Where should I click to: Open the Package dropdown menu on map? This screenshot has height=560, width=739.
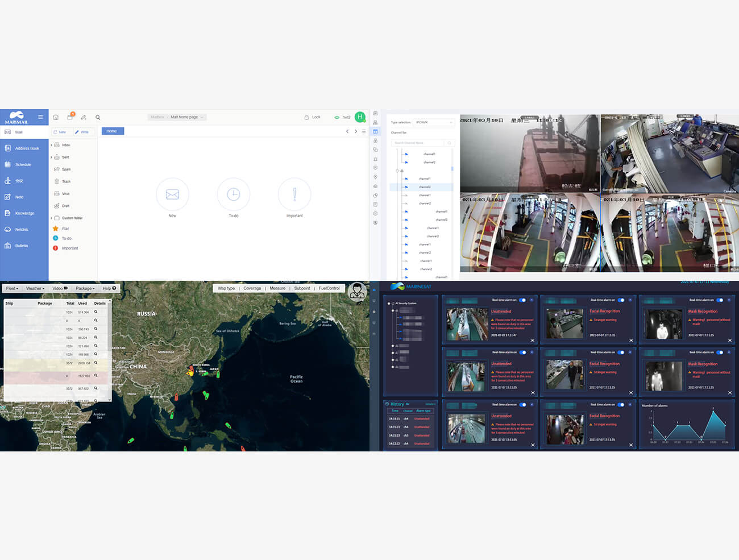(x=85, y=288)
